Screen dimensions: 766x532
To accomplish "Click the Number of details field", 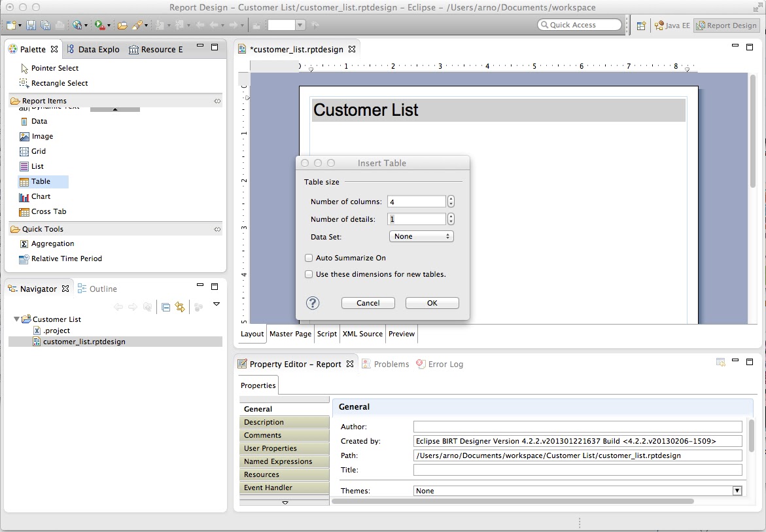I will [416, 219].
